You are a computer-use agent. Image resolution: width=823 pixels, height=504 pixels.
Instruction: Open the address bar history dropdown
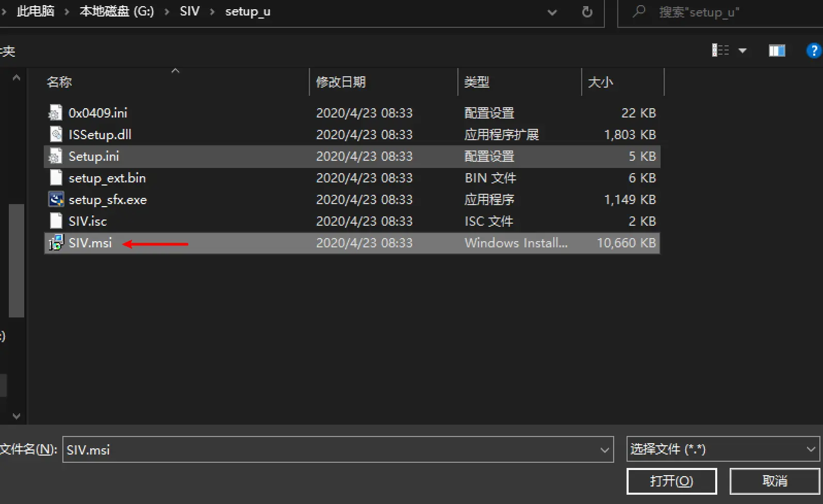(x=552, y=12)
